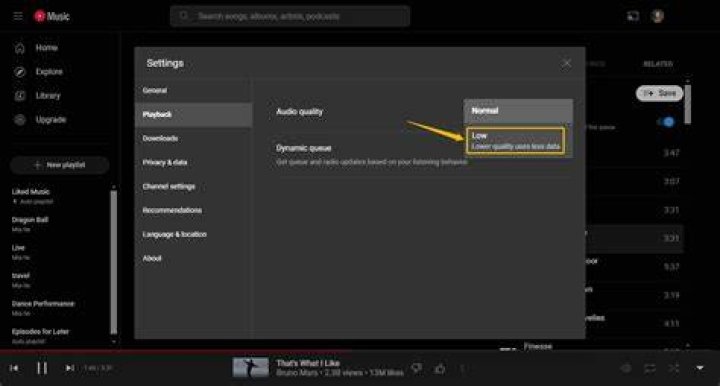The height and width of the screenshot is (386, 720).
Task: Like the current song
Action: pos(440,369)
